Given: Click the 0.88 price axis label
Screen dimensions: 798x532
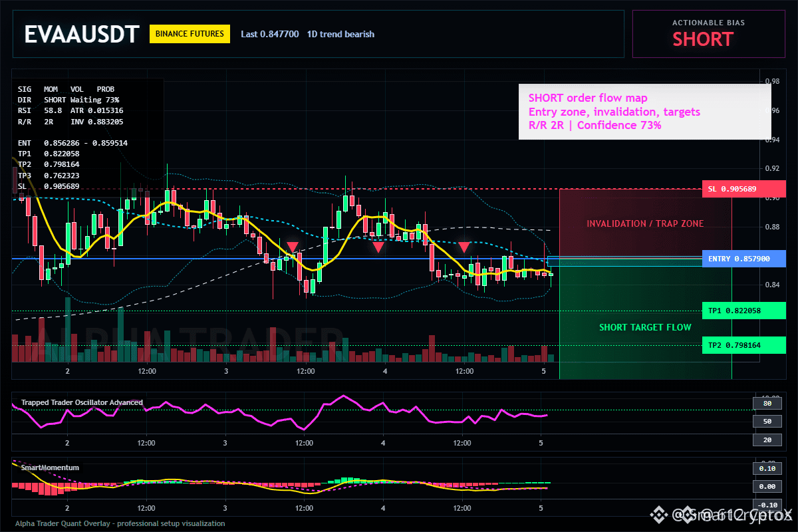Looking at the screenshot, I should [x=771, y=227].
